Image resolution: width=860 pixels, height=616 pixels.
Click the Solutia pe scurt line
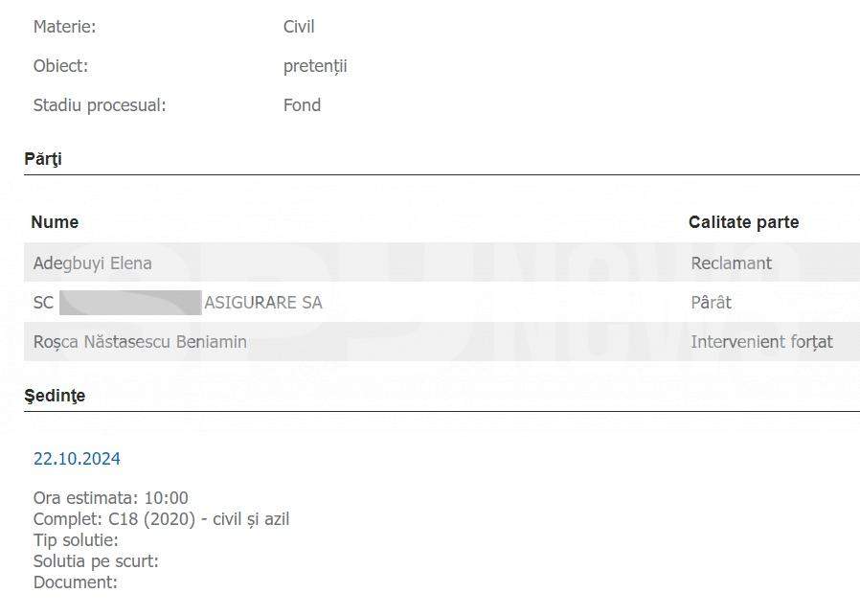96,561
